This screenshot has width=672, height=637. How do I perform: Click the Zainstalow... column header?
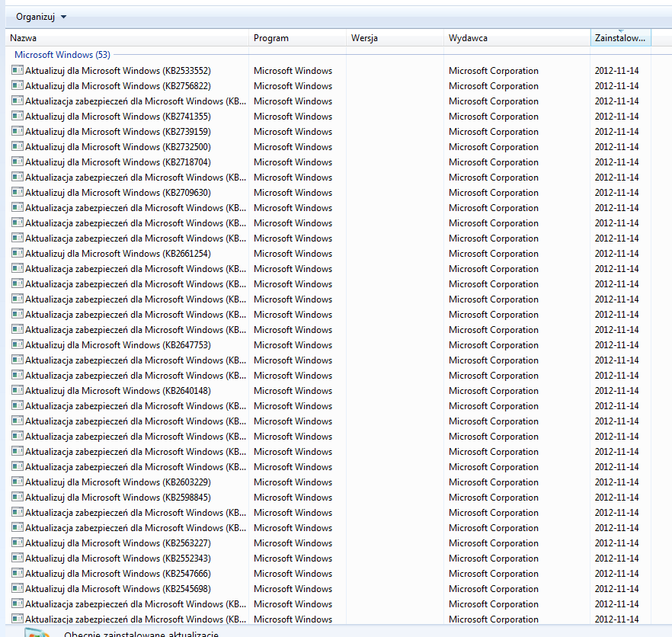[620, 38]
